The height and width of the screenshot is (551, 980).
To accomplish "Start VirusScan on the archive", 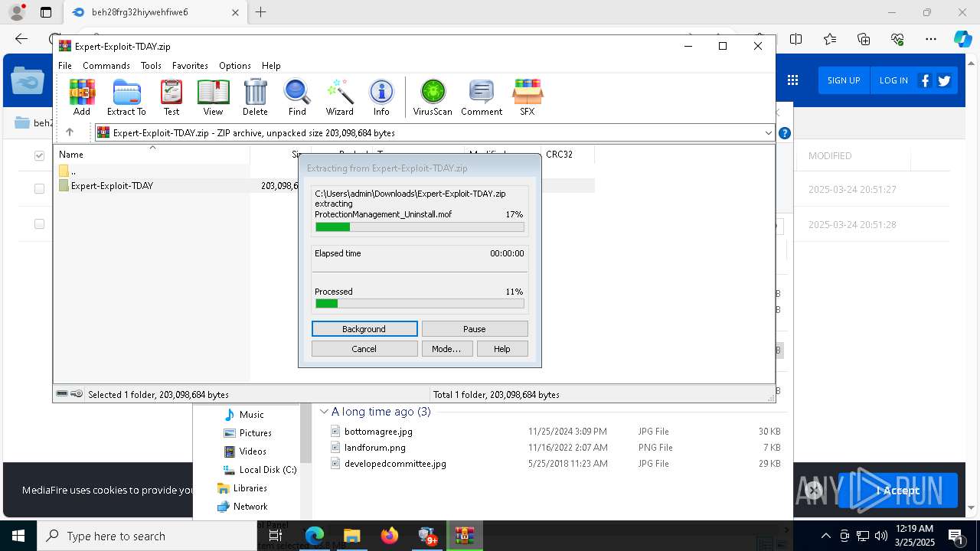I will coord(433,97).
